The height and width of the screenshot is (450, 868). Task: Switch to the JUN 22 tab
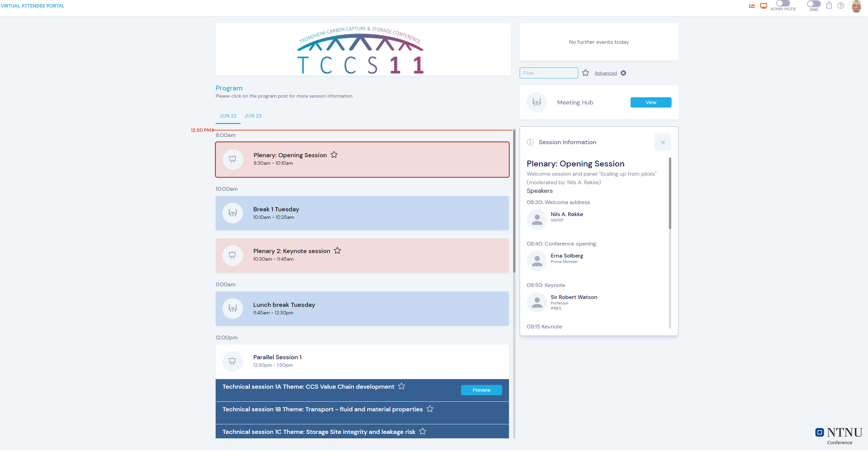point(228,116)
